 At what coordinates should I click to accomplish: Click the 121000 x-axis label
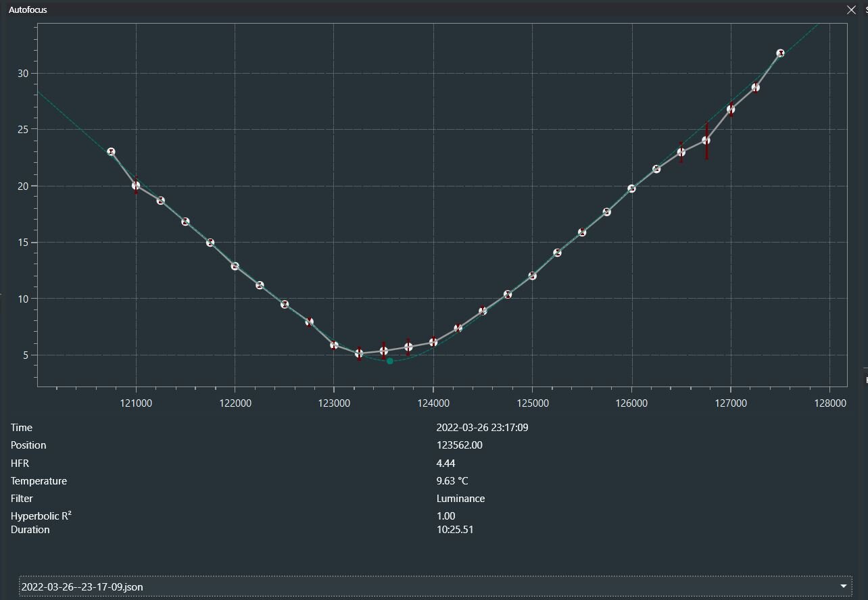(136, 403)
